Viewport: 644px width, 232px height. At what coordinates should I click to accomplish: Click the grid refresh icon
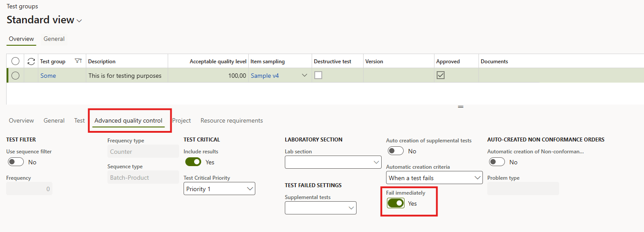31,62
